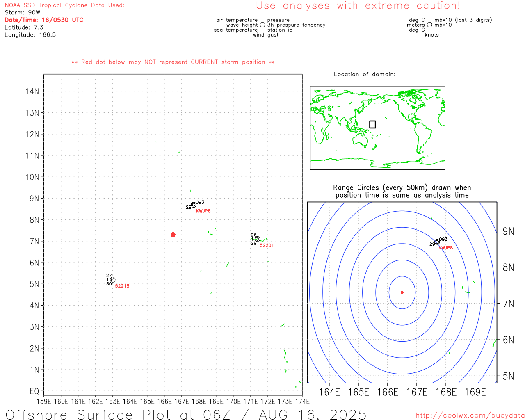Click 'Use analyses with extreme caution!' warning
The height and width of the screenshot is (420, 525).
coord(358,5)
